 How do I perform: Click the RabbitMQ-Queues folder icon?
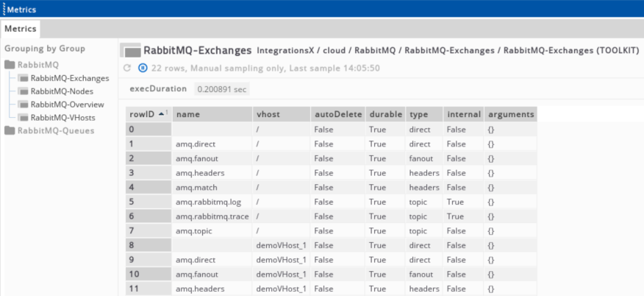coord(10,131)
